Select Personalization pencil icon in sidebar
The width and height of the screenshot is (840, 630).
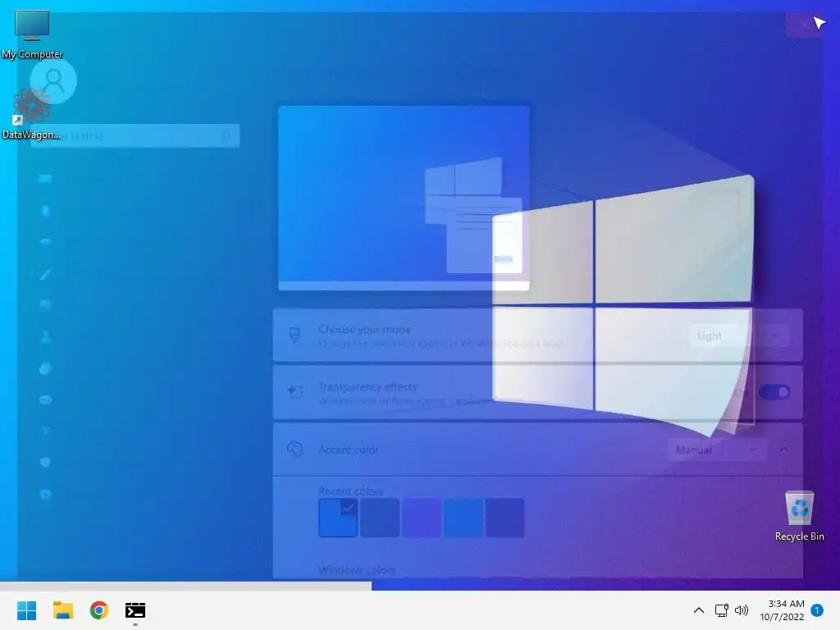(x=45, y=274)
